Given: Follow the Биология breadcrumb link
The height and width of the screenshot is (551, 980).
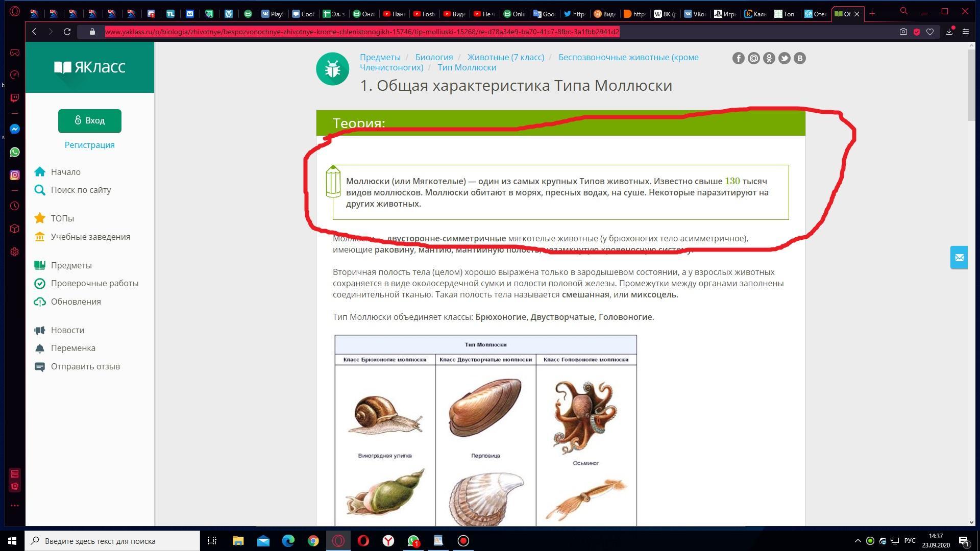Looking at the screenshot, I should [434, 57].
